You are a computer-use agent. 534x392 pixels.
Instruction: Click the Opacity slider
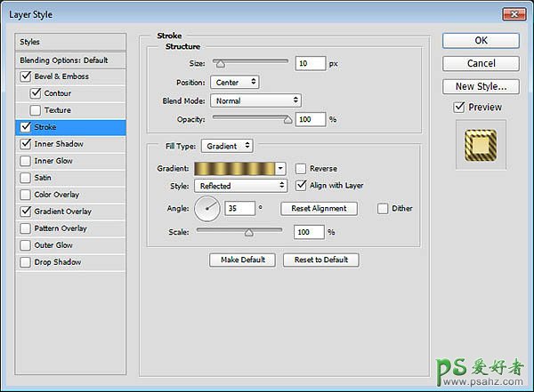pyautogui.click(x=249, y=118)
